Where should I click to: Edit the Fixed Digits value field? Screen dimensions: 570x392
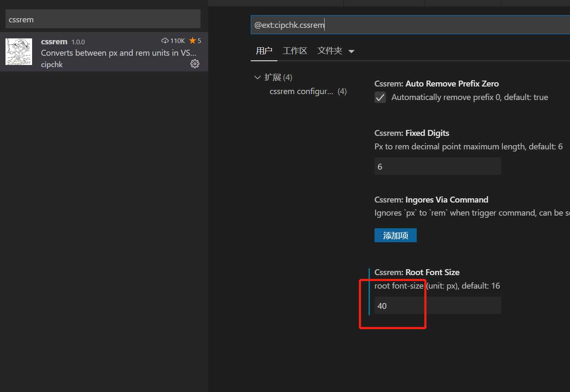[x=438, y=166]
